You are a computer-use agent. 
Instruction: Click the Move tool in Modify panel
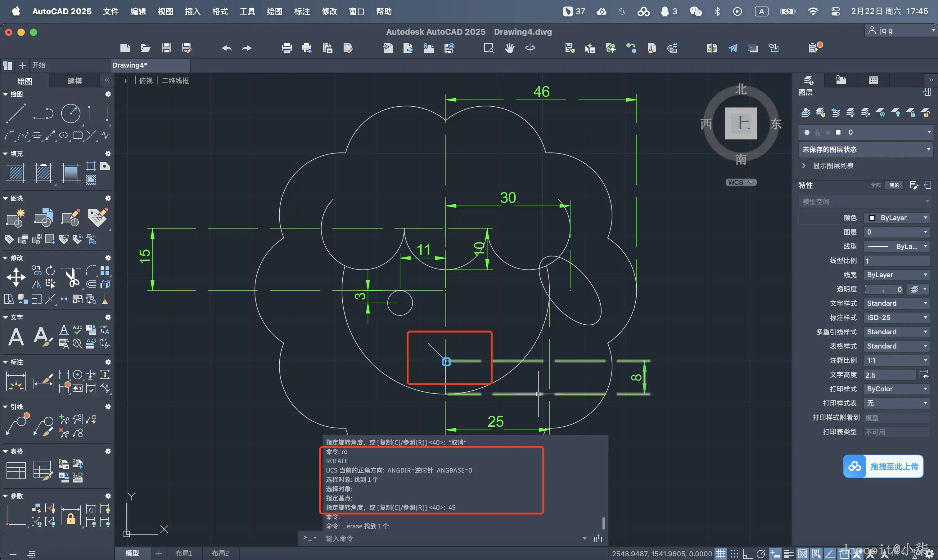16,278
